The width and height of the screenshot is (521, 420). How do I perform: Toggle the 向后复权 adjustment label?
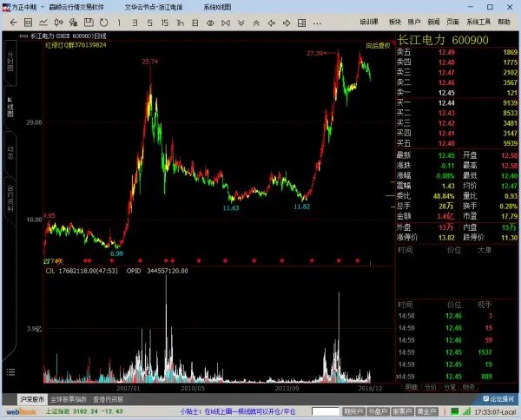click(378, 46)
